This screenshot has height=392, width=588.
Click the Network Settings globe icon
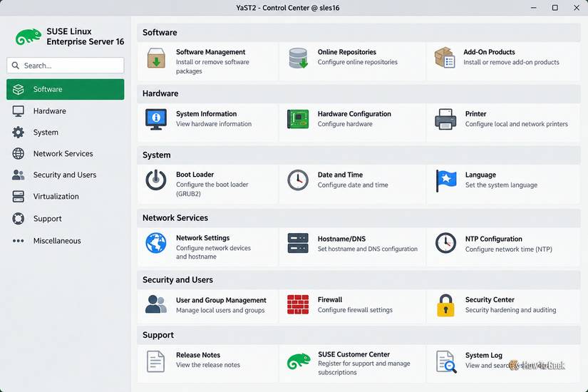[x=156, y=243]
